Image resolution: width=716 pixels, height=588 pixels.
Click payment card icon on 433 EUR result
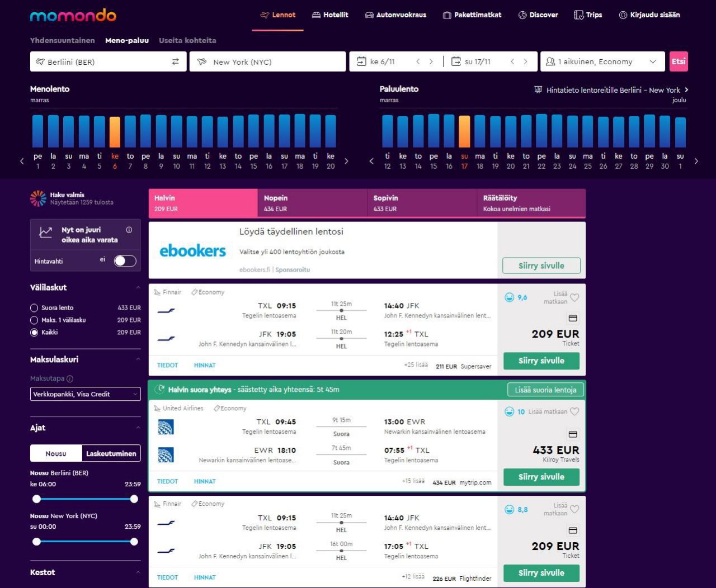tap(573, 434)
